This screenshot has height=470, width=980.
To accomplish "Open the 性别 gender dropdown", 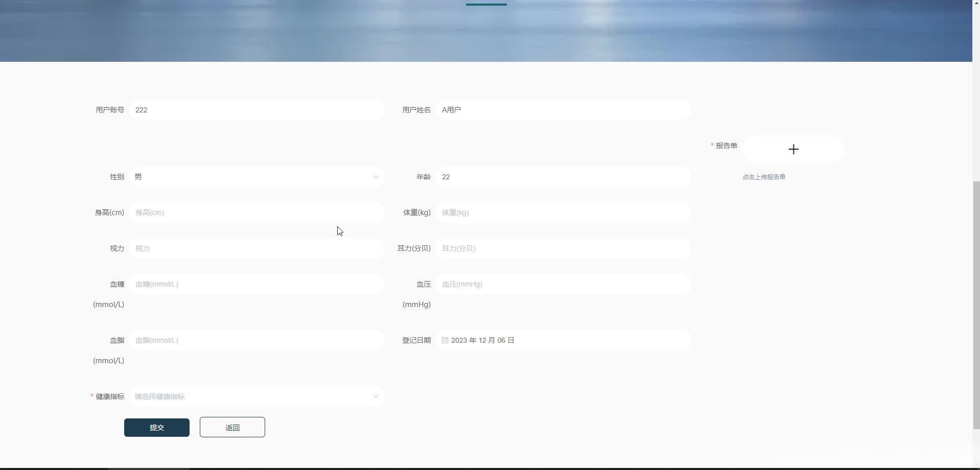I will (x=376, y=177).
